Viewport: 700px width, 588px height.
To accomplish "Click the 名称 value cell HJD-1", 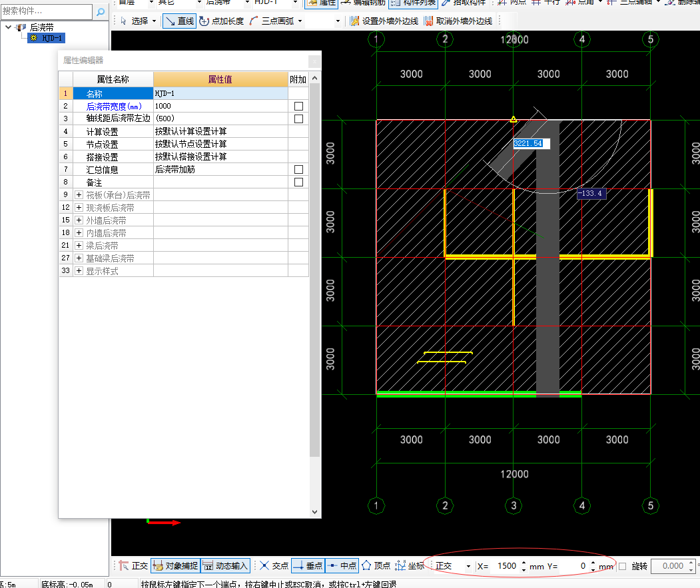I will pyautogui.click(x=220, y=93).
